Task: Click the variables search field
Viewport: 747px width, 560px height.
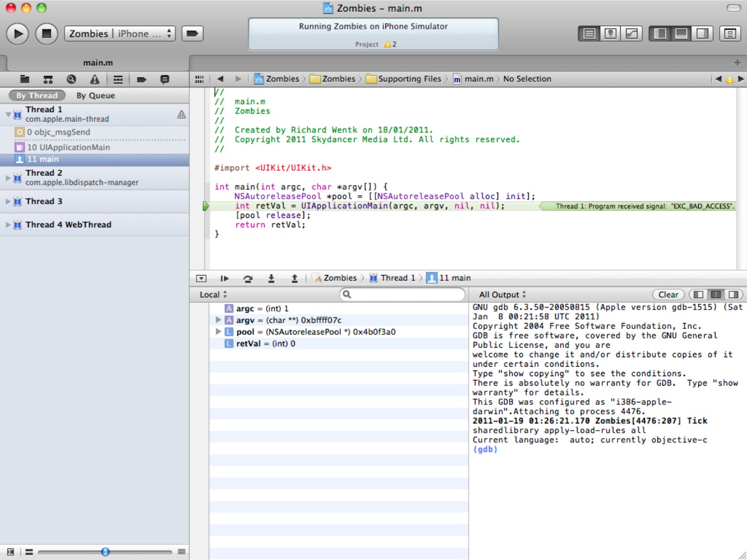Action: pos(403,294)
